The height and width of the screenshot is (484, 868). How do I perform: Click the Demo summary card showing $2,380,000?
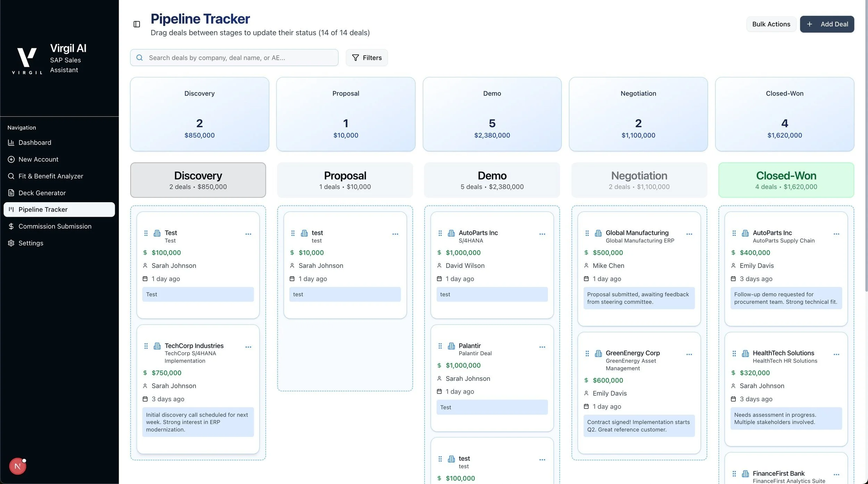click(x=492, y=114)
